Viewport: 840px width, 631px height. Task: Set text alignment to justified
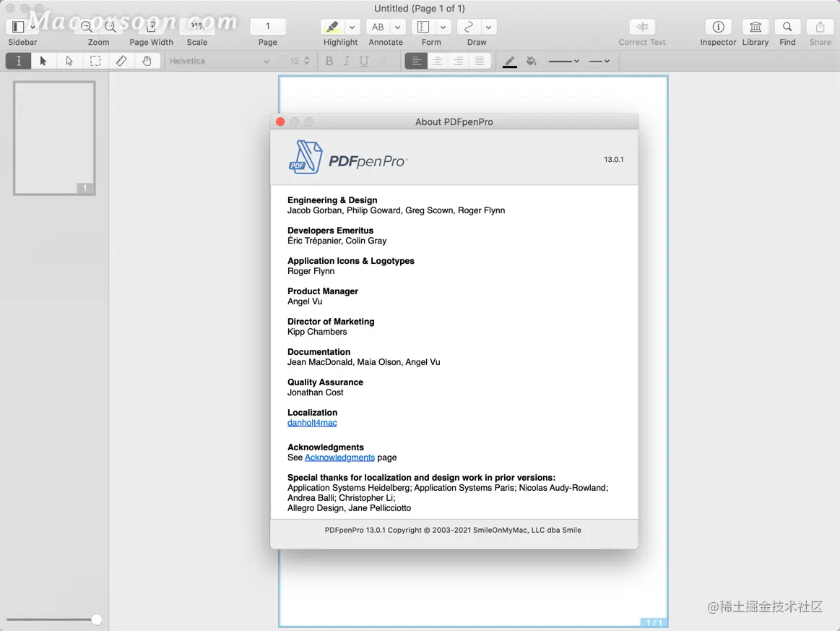pos(480,61)
